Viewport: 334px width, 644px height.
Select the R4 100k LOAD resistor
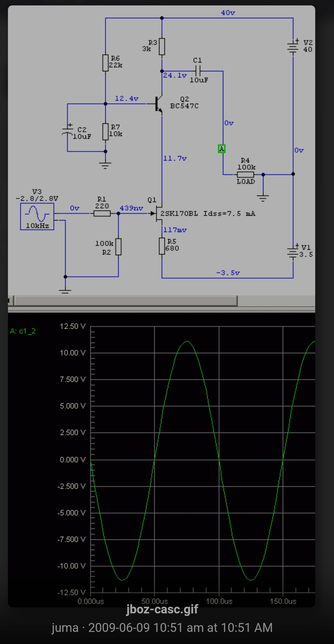pyautogui.click(x=246, y=174)
